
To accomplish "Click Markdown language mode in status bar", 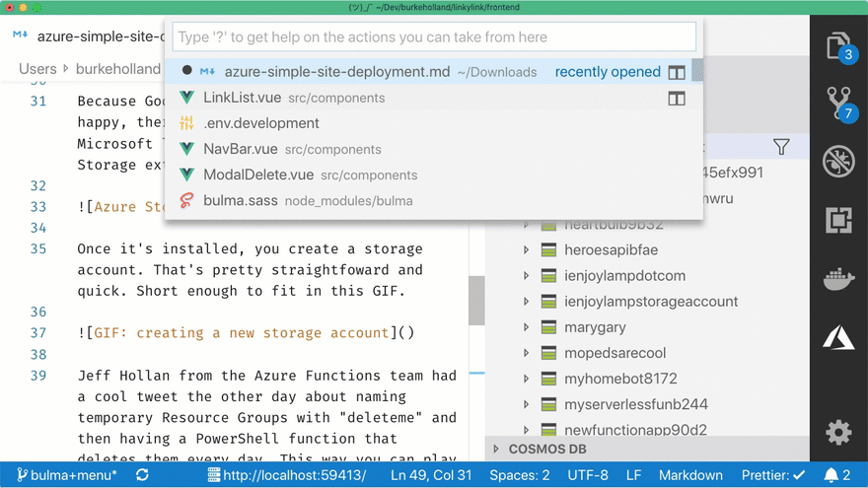I will click(x=690, y=475).
